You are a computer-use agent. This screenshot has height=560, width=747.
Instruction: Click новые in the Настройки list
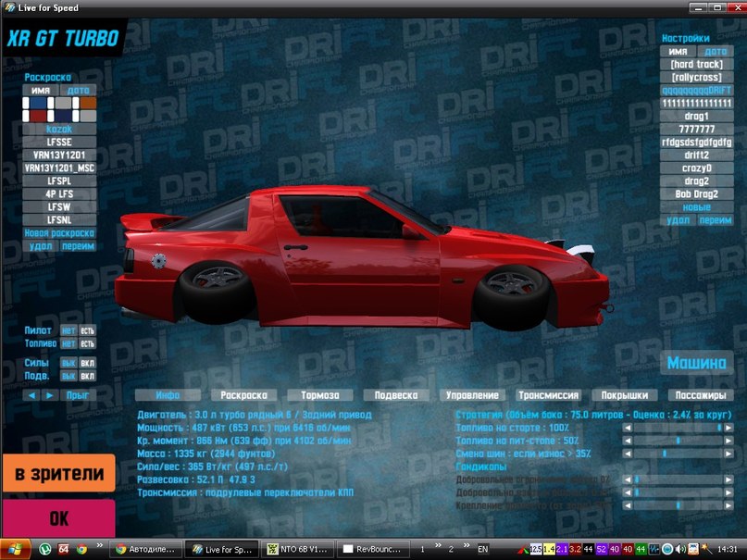696,207
